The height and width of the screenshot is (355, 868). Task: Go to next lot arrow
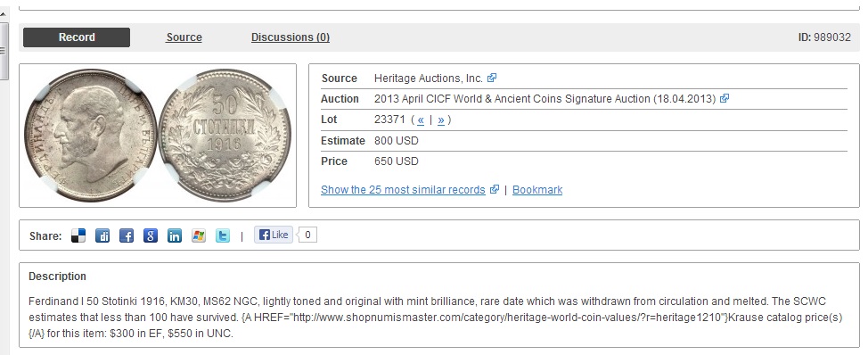pyautogui.click(x=440, y=120)
